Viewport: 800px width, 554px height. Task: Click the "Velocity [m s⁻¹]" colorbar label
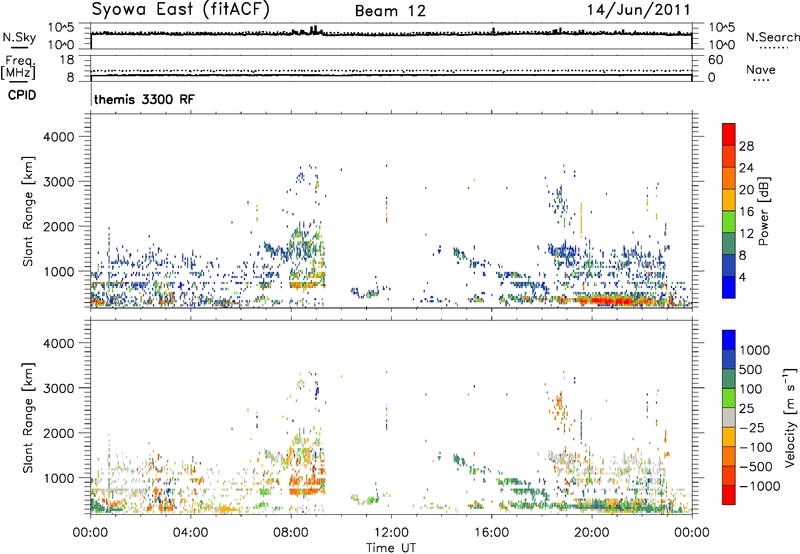point(790,417)
